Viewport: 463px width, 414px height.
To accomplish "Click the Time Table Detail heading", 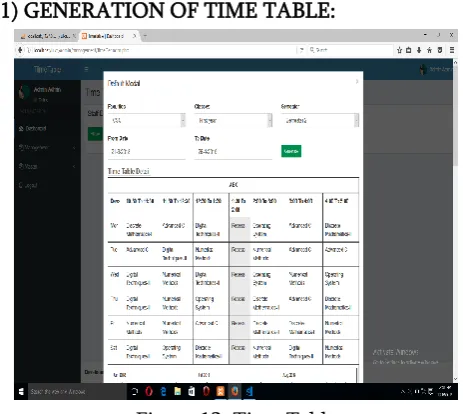I will click(x=128, y=171).
